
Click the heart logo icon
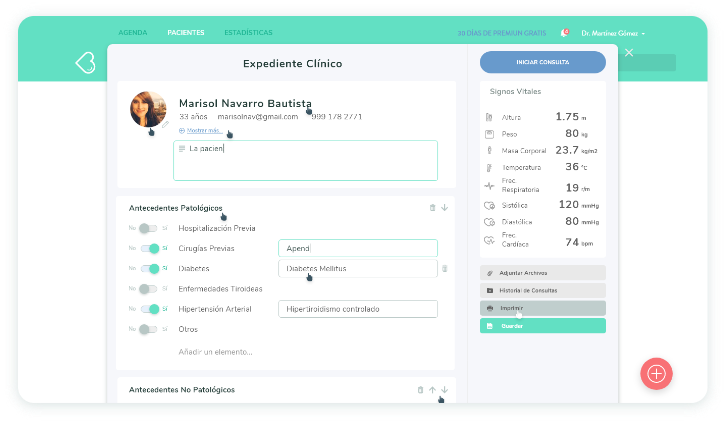(85, 62)
